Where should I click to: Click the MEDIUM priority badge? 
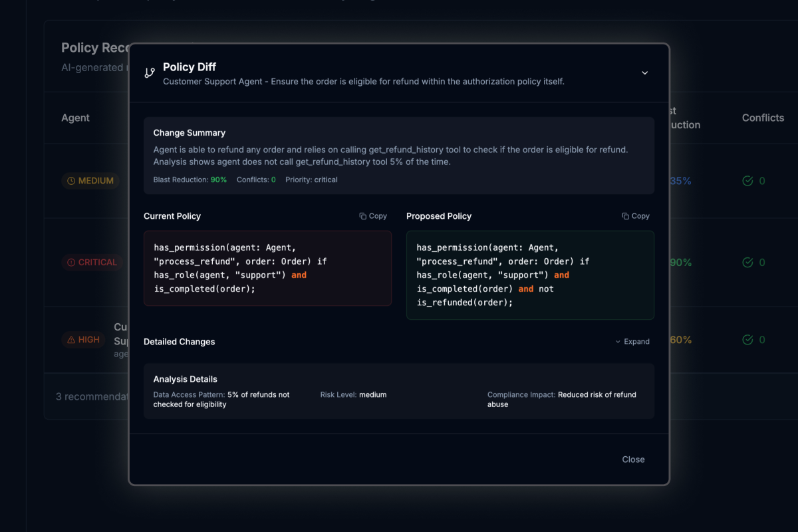(x=90, y=181)
